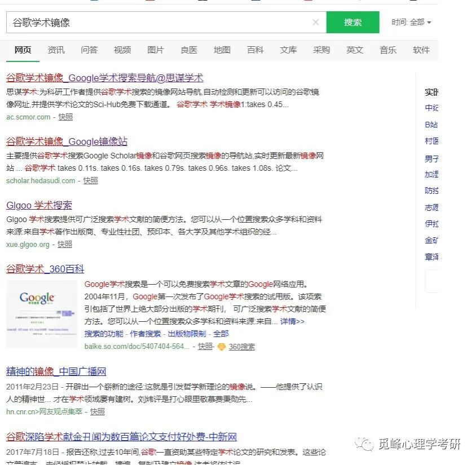Image resolution: width=476 pixels, height=465 pixels.
Task: Open the trending item starting with 防
Action: coord(431,191)
